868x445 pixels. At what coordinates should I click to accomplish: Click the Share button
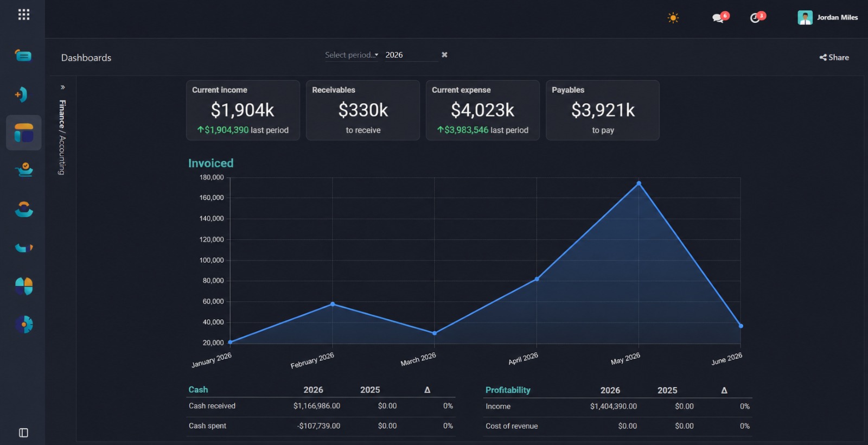[x=834, y=58]
